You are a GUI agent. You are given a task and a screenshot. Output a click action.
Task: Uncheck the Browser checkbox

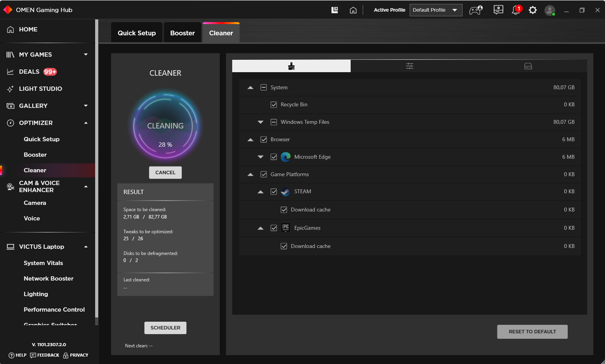[264, 139]
